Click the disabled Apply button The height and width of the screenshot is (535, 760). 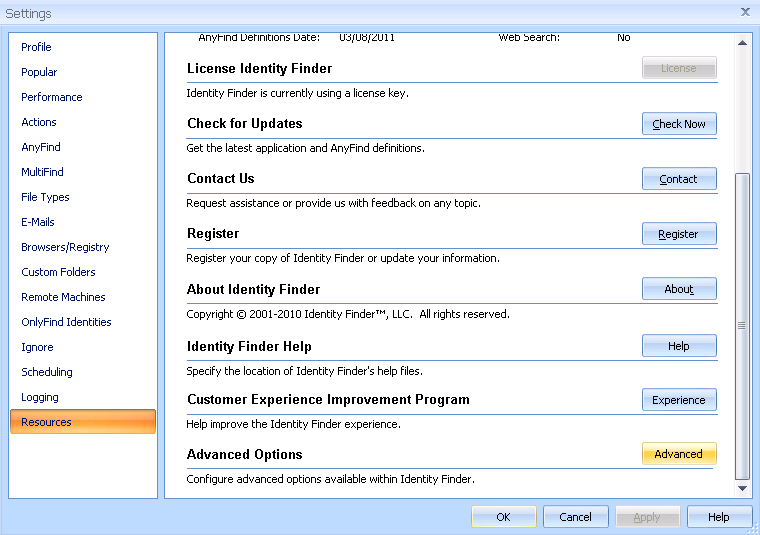pos(648,517)
